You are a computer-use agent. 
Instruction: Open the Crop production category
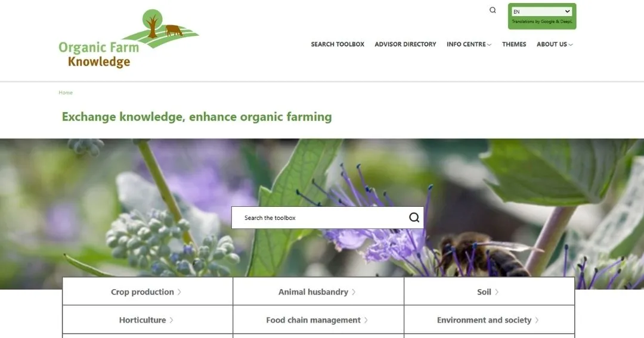tap(147, 292)
